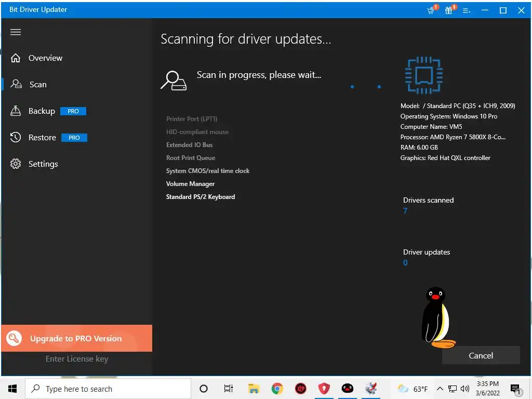Open the weather 63°F widget
This screenshot has width=532, height=399.
pos(413,389)
